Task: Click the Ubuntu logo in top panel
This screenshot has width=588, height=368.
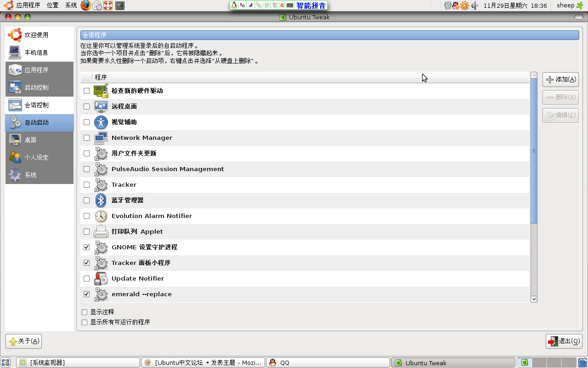Action: coord(9,6)
